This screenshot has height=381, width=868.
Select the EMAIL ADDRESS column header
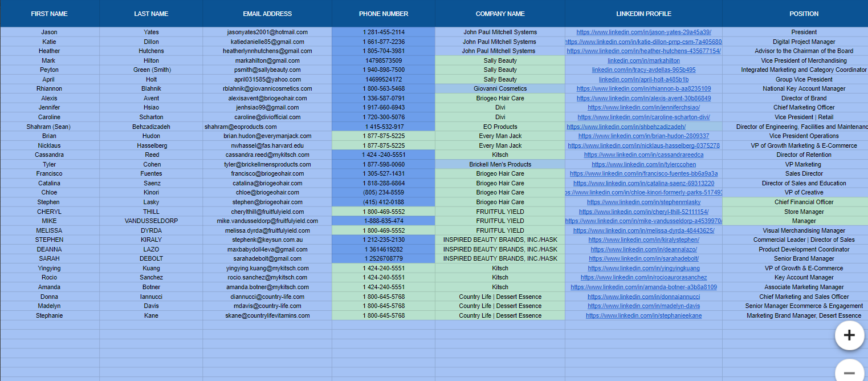click(267, 14)
